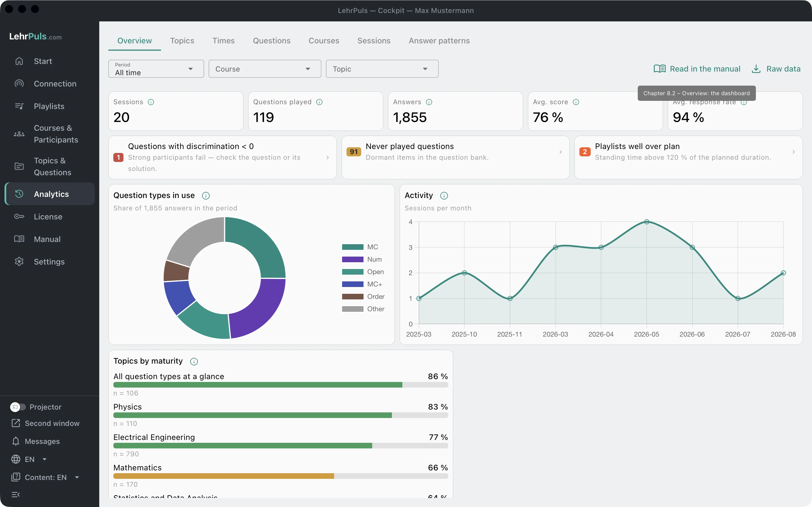Switch to the Answer patterns tab
This screenshot has width=812, height=507.
[x=439, y=41]
